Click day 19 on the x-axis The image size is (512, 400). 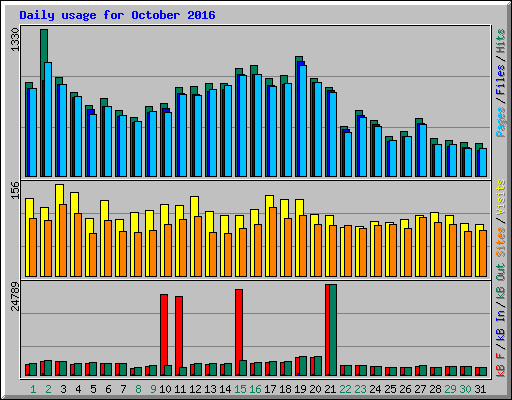[300, 389]
